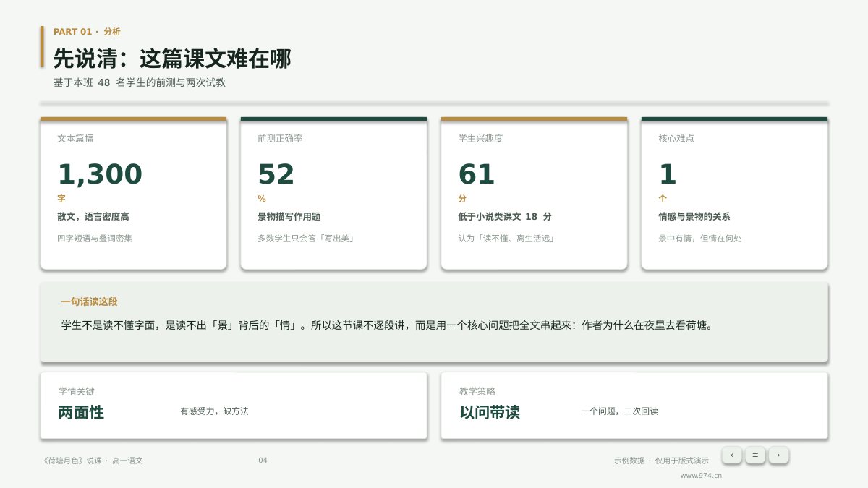Click the 52 percentage value
The image size is (868, 488).
(x=276, y=174)
